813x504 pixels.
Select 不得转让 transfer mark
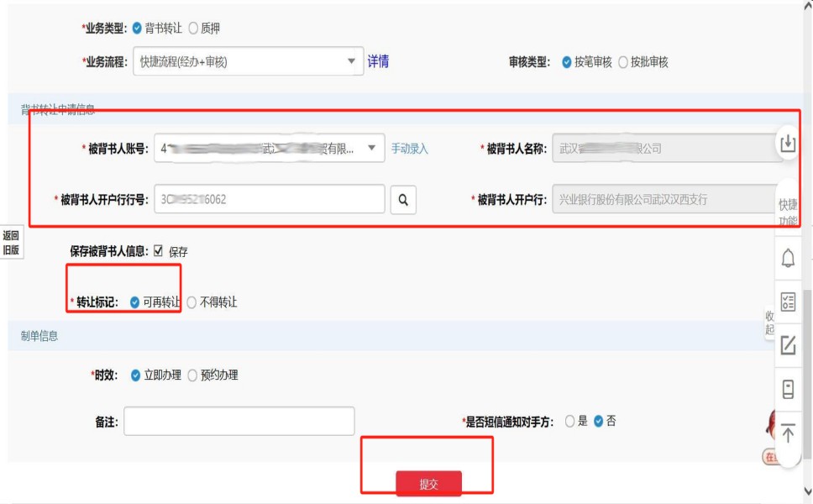pos(191,302)
